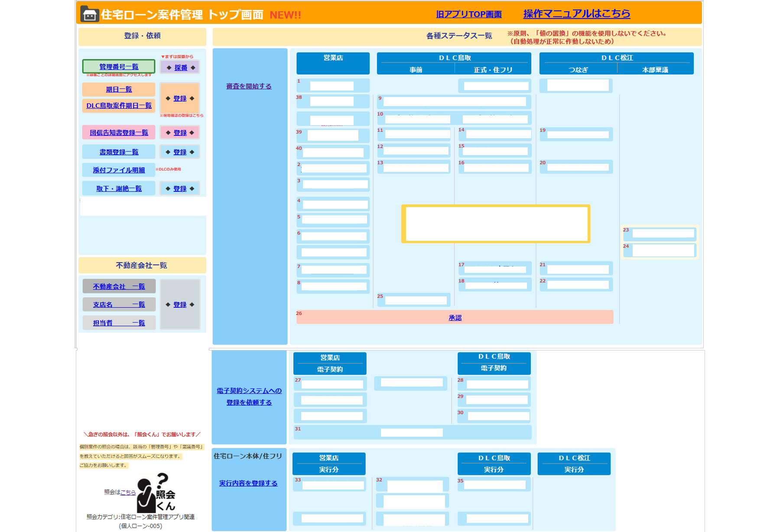Image resolution: width=780 pixels, height=532 pixels.
Task: Open the 期日一覧 list
Action: pyautogui.click(x=119, y=89)
